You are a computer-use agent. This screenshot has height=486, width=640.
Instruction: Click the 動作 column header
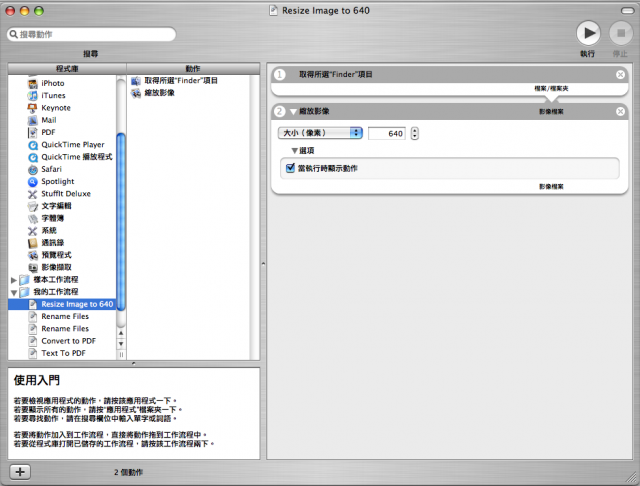(193, 69)
